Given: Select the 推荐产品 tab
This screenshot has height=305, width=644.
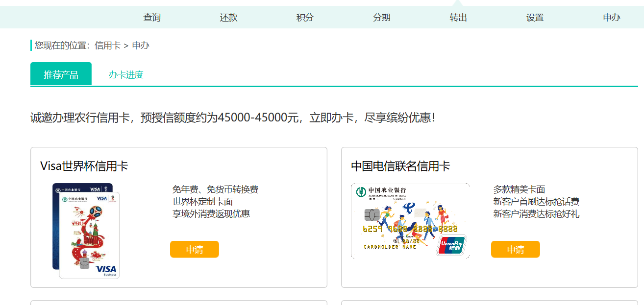Looking at the screenshot, I should [61, 74].
